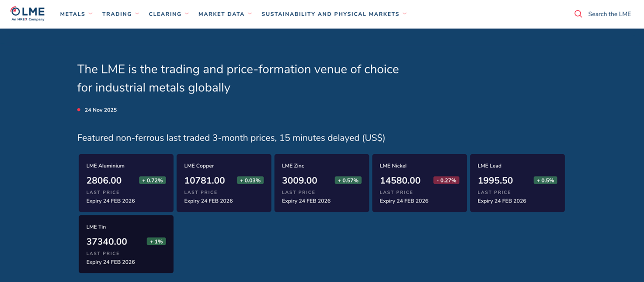Open the LME Lead price card
The height and width of the screenshot is (282, 644).
[517, 183]
